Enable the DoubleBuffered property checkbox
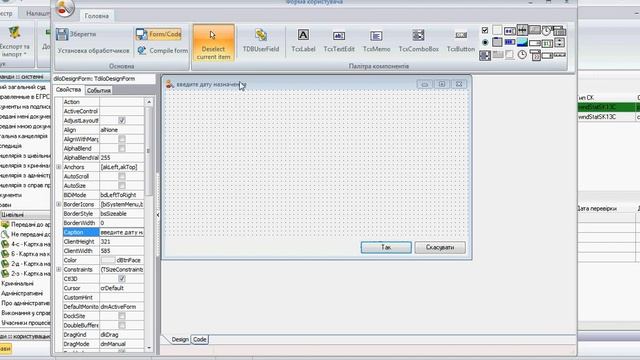Image resolution: width=640 pixels, height=360 pixels. pyautogui.click(x=122, y=325)
